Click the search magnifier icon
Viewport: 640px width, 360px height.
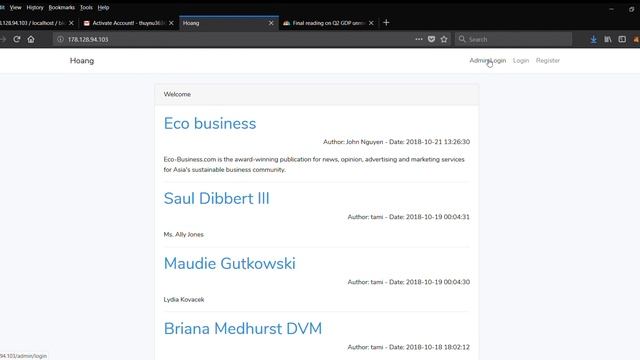pyautogui.click(x=462, y=39)
